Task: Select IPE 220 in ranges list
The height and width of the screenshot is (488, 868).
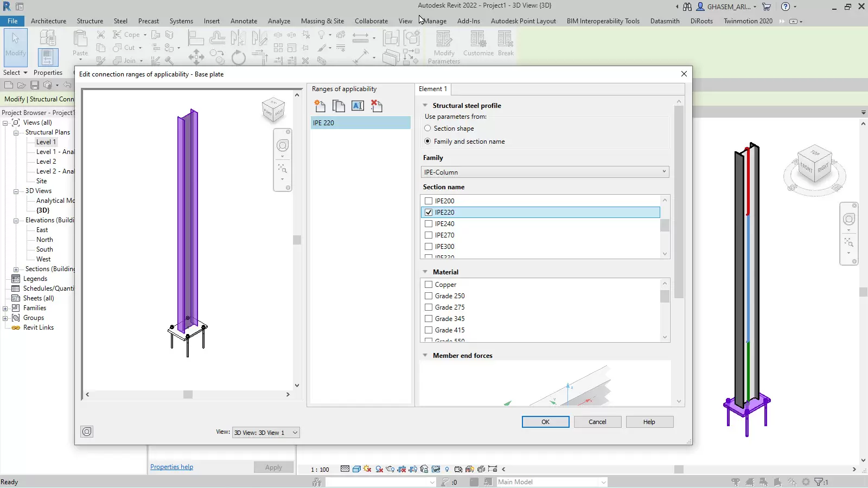Action: click(360, 123)
